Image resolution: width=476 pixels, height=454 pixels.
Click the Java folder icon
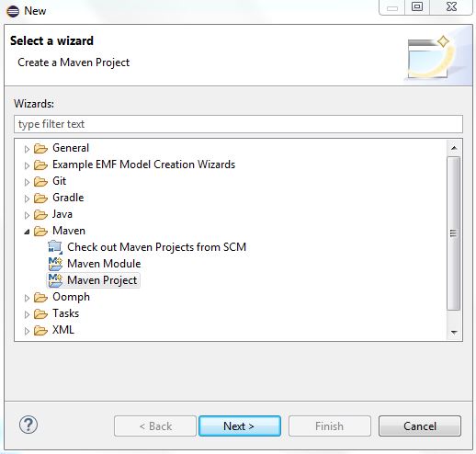tap(40, 214)
